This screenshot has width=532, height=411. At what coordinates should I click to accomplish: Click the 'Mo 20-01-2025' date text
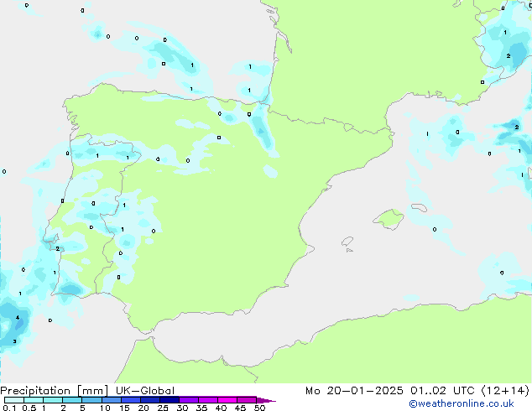click(x=354, y=391)
